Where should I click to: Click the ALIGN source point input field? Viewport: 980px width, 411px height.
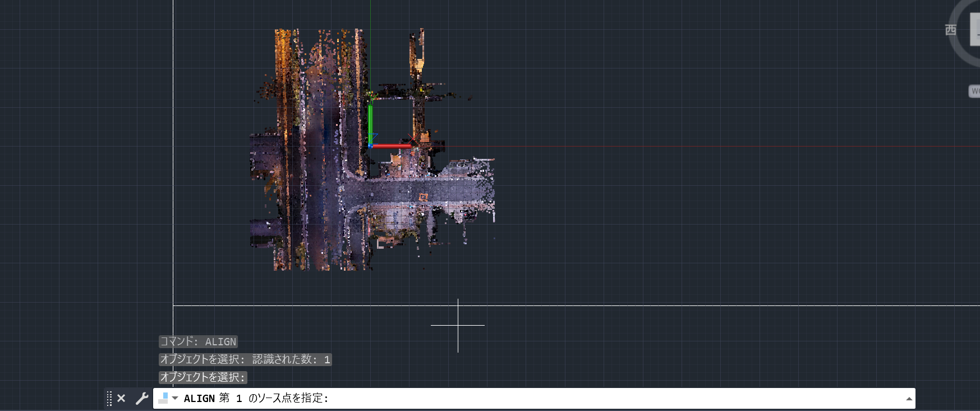pos(561,398)
